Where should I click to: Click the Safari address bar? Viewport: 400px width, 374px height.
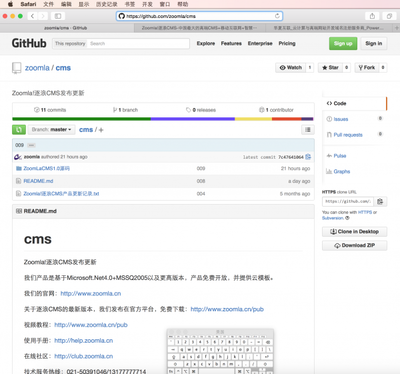[199, 16]
